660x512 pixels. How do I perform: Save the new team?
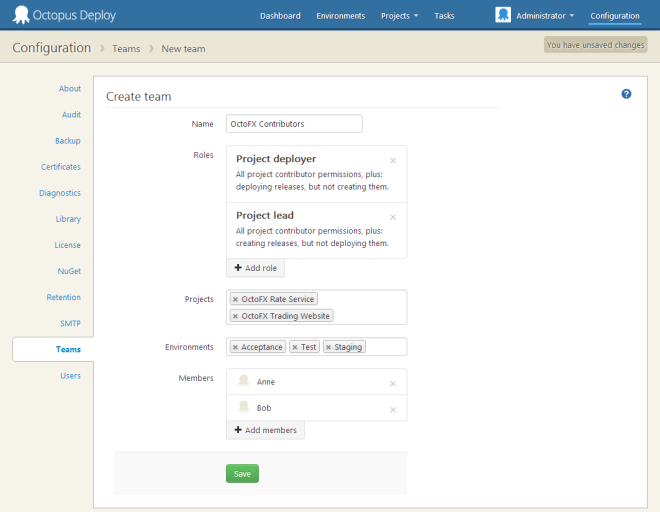click(242, 474)
